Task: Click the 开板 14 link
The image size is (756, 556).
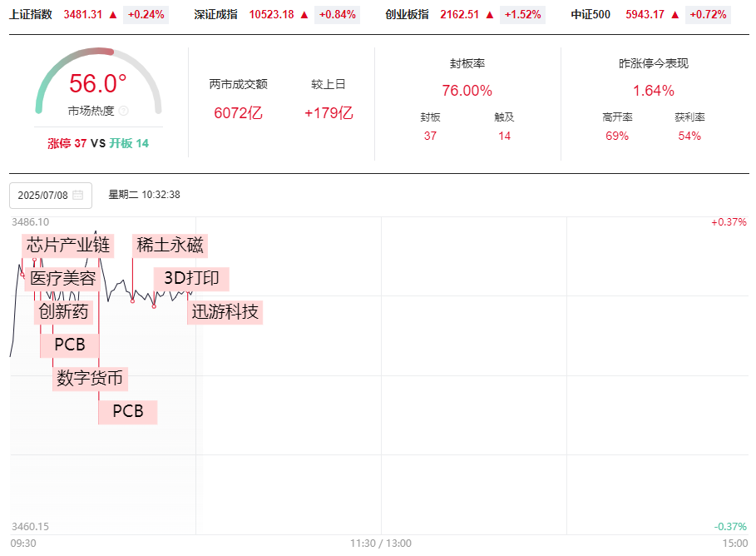Action: tap(129, 143)
